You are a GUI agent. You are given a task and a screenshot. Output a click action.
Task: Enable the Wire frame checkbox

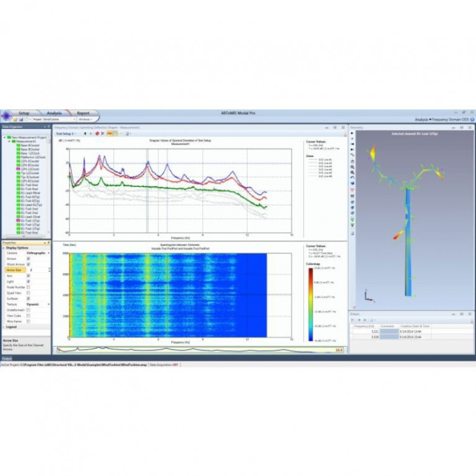pyautogui.click(x=29, y=321)
